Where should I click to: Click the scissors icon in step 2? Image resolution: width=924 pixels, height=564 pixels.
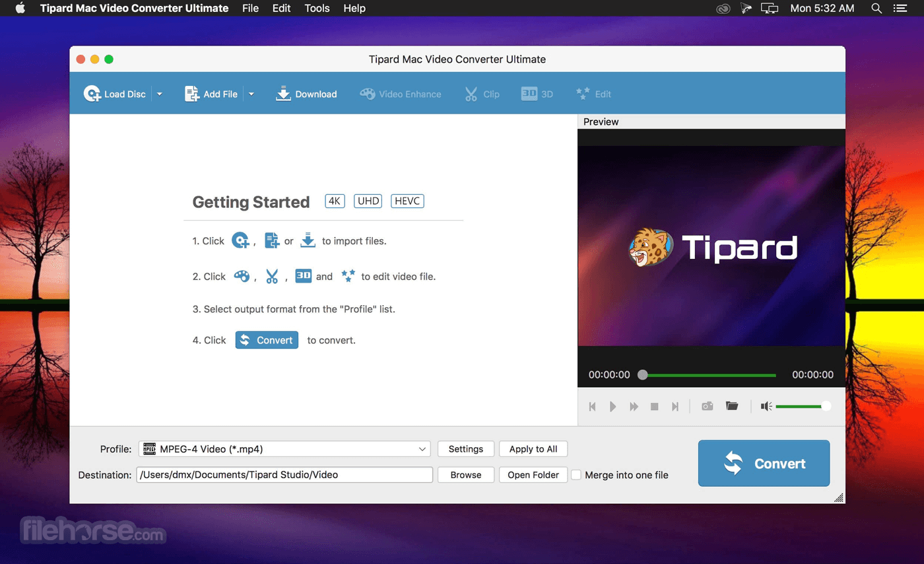tap(272, 276)
